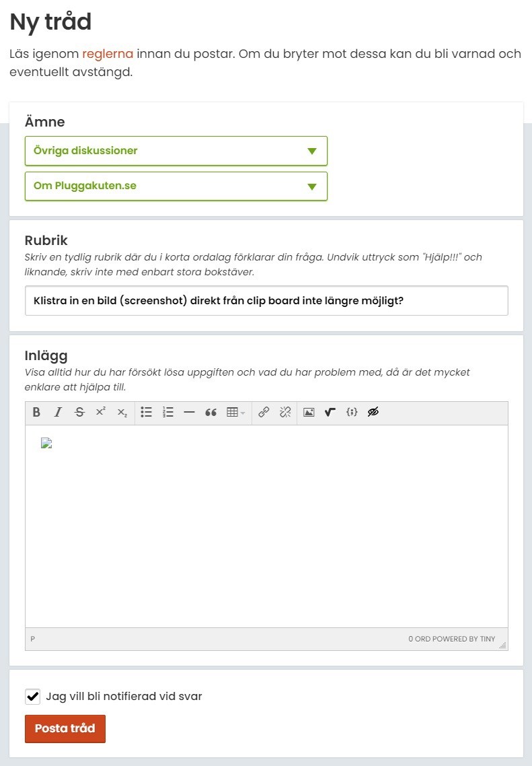This screenshot has width=532, height=766.
Task: Open the insert image dialog
Action: coord(309,413)
